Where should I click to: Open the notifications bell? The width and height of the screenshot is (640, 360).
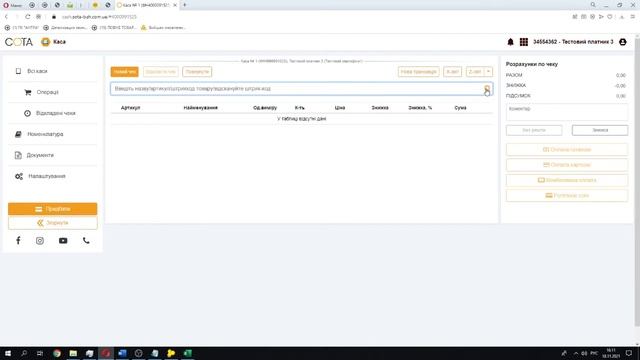click(510, 42)
